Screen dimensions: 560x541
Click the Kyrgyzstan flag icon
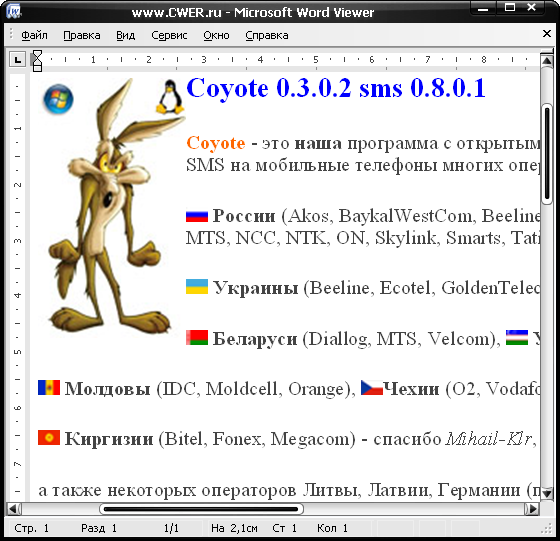pos(49,437)
